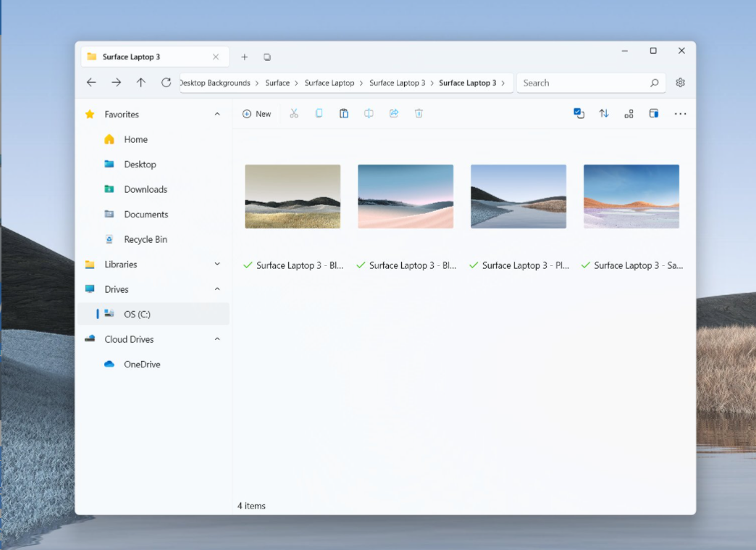The height and width of the screenshot is (550, 756).
Task: Toggle the selection options icon
Action: [579, 113]
